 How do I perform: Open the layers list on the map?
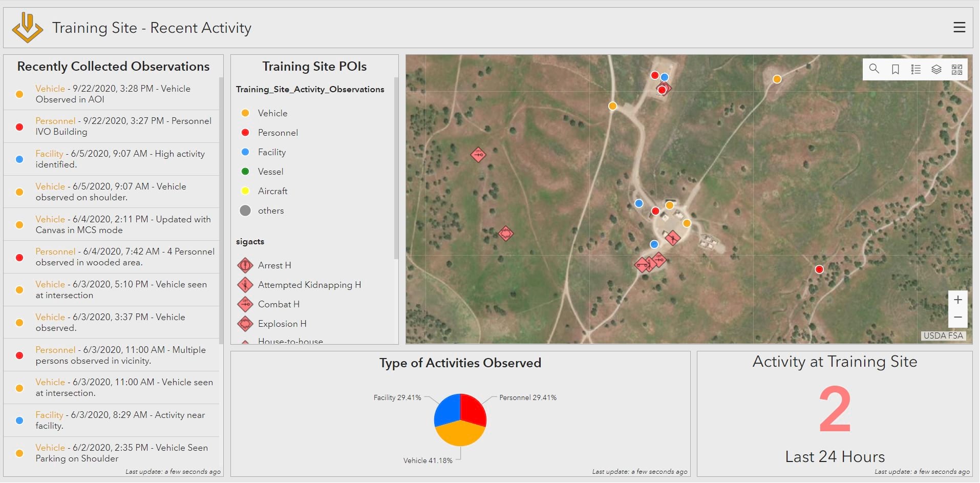point(936,69)
